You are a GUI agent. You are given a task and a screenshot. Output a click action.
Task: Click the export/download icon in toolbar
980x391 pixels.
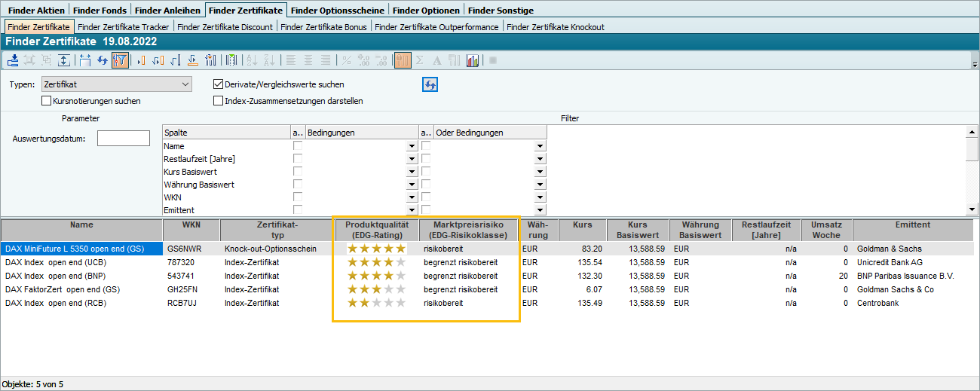[x=14, y=60]
